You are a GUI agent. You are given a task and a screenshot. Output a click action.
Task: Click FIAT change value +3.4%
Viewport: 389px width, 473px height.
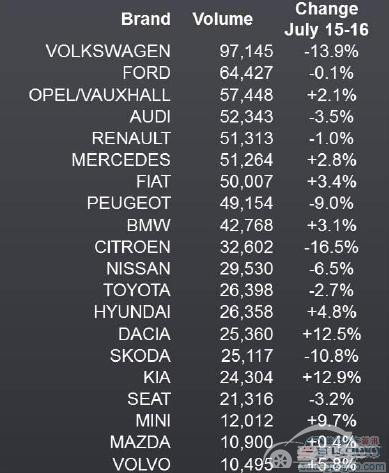(331, 182)
